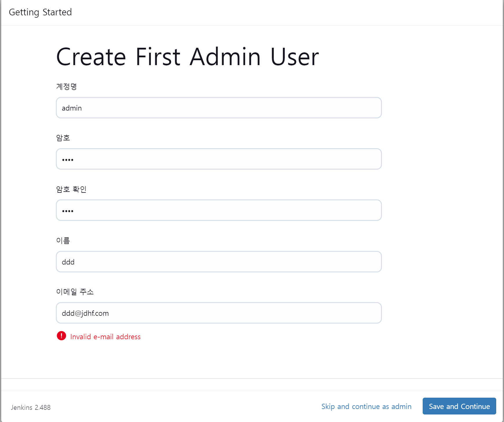Focus the 암호 확인 confirm password field

(219, 210)
